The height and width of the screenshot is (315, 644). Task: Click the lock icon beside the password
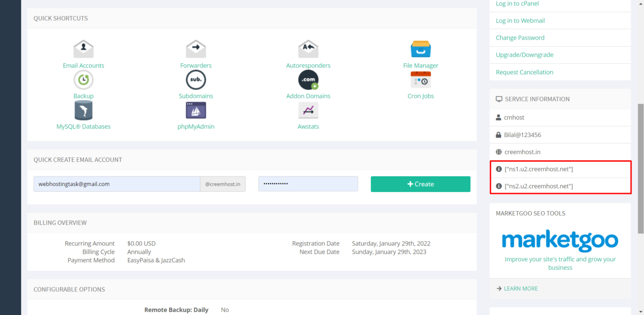(x=499, y=135)
